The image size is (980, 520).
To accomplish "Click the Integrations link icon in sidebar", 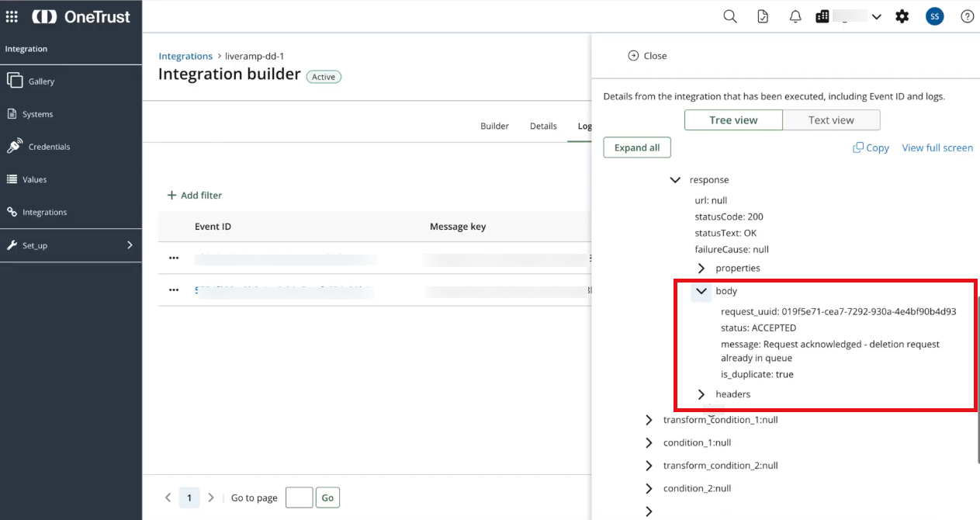I will click(x=12, y=212).
